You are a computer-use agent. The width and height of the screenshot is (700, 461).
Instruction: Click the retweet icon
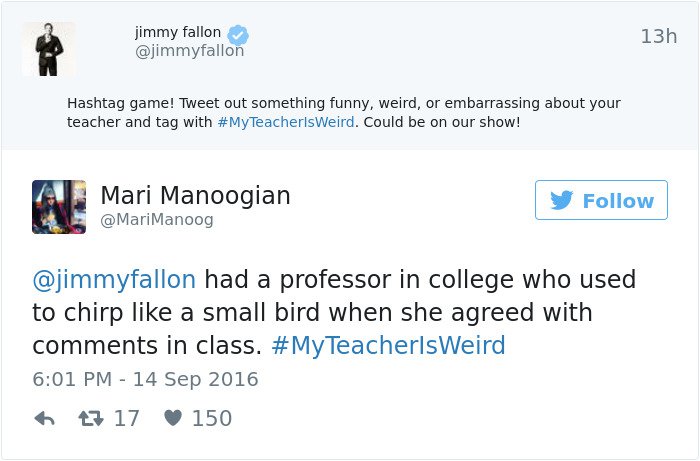click(91, 419)
